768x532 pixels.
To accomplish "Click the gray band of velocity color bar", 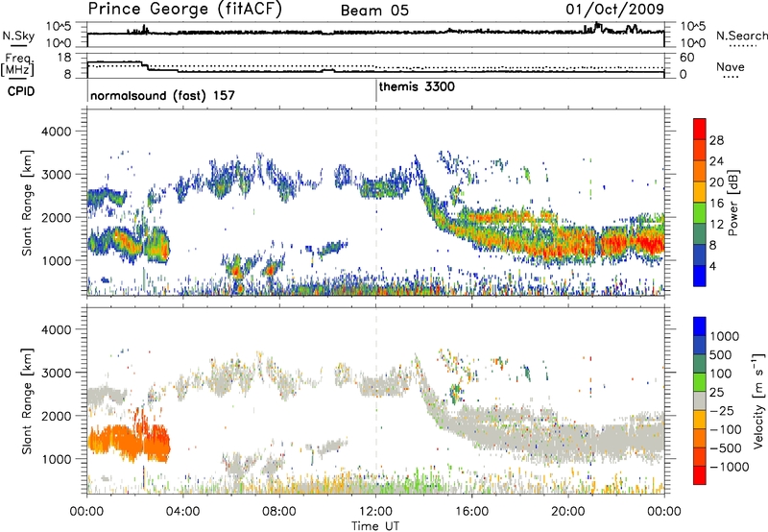I will (x=700, y=401).
